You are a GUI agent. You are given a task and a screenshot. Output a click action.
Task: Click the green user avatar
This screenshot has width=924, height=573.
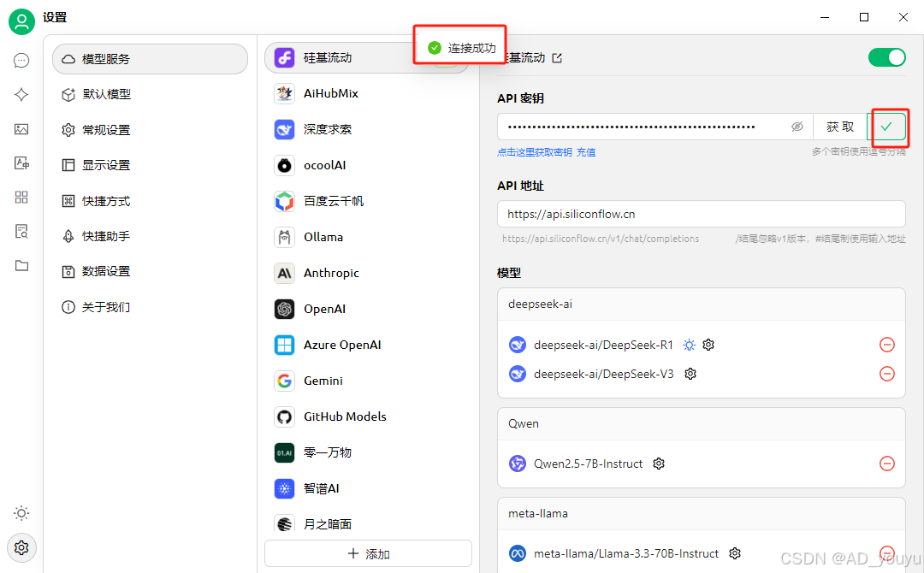21,21
